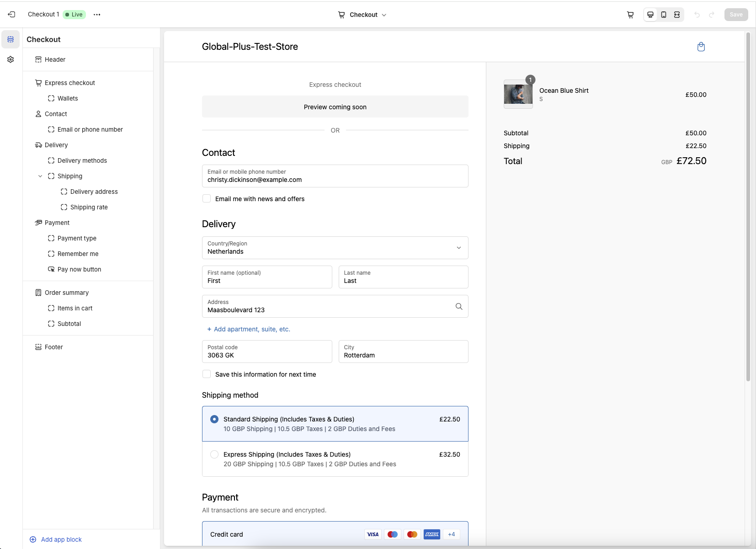Click the cart preview icon in top bar
Viewport: 756px width, 549px height.
[630, 15]
